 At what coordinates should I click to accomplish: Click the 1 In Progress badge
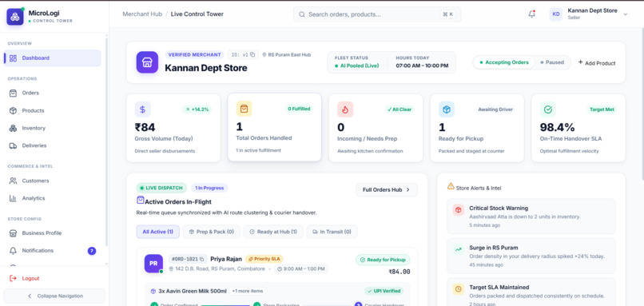(x=209, y=188)
